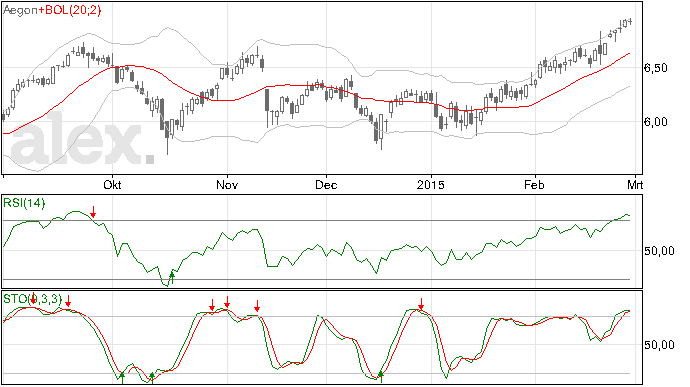Image resolution: width=690 pixels, height=387 pixels.
Task: Click the Nov label on time axis
Action: coord(227,184)
